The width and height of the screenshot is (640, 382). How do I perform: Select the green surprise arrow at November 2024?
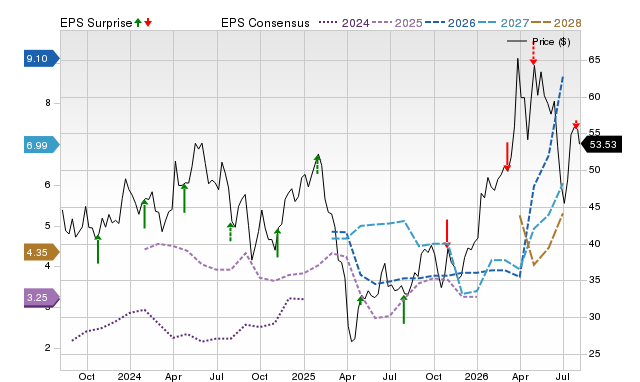(278, 243)
